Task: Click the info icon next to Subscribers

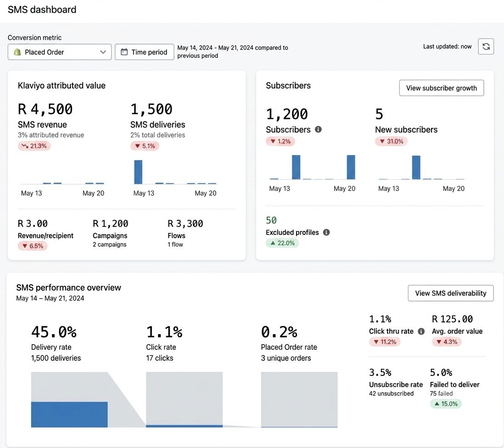Action: coord(318,129)
